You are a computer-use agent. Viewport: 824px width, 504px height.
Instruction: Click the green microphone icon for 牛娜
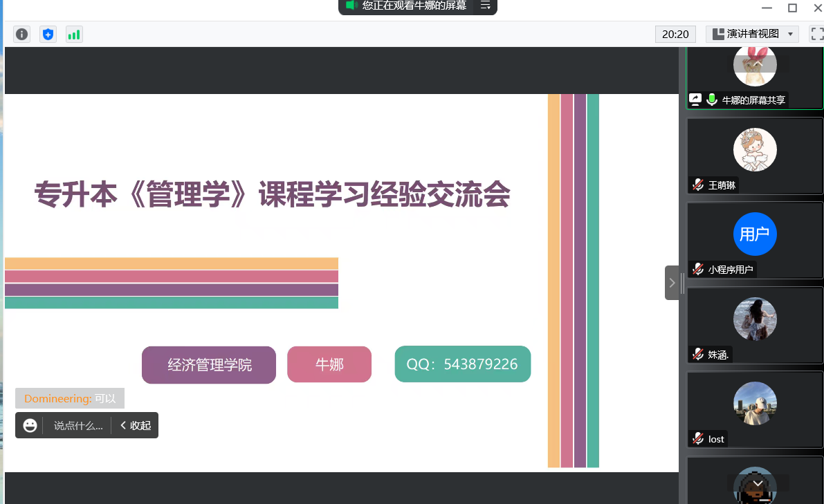pos(712,100)
